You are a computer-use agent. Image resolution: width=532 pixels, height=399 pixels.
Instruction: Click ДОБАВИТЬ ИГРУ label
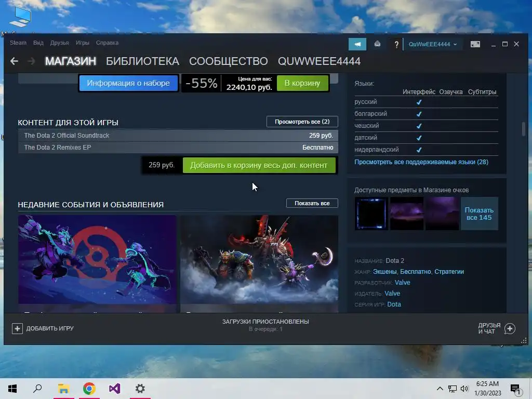(50, 328)
